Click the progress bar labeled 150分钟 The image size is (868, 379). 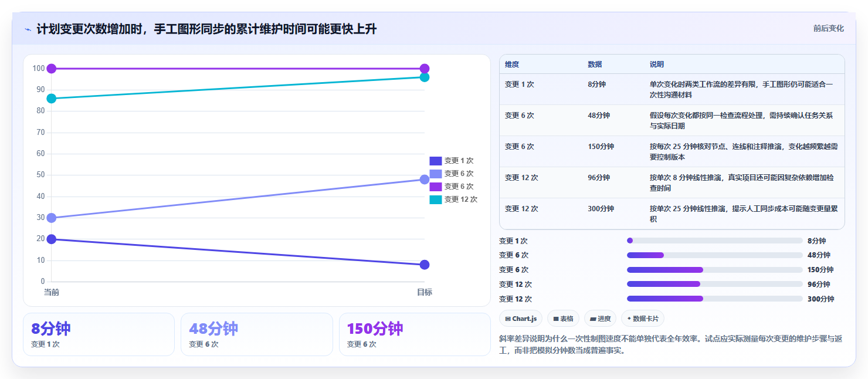715,270
